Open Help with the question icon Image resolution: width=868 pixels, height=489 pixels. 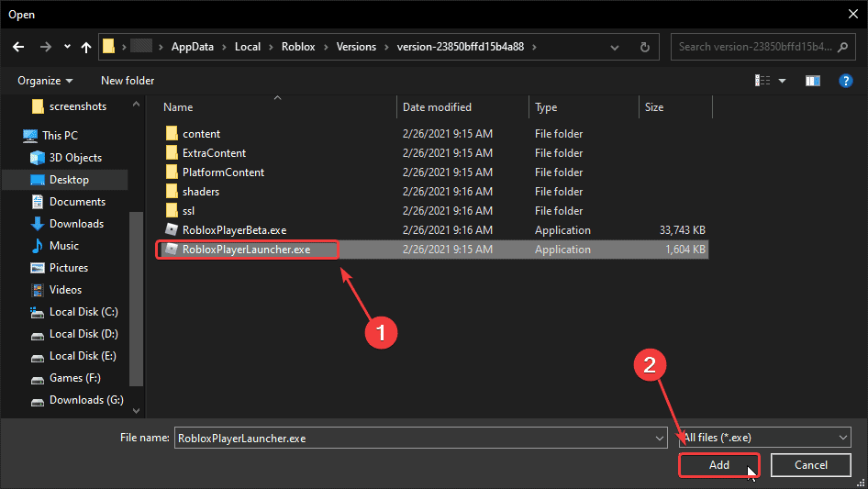(x=845, y=81)
